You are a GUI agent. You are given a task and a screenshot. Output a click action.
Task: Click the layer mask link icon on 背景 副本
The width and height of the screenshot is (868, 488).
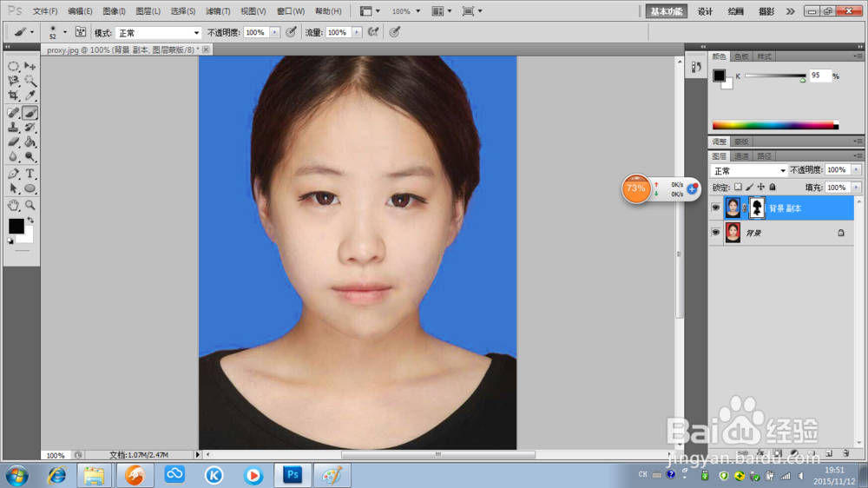coord(745,208)
